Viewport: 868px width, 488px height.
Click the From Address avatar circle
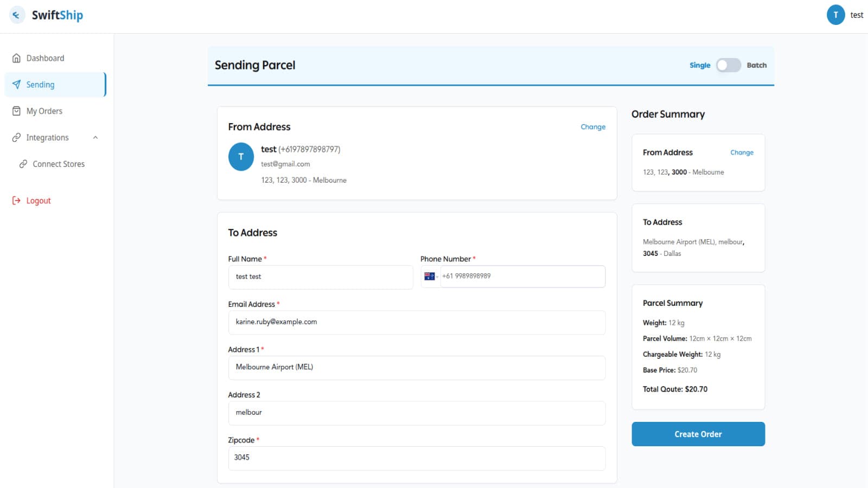click(241, 157)
